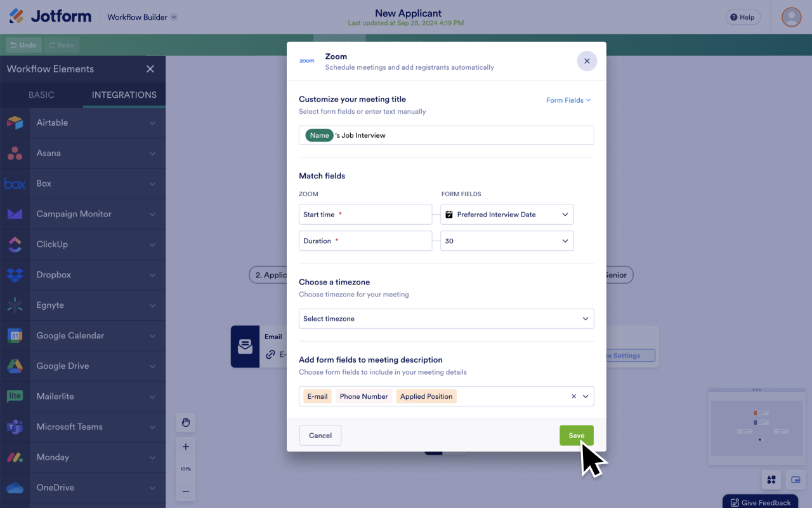Image resolution: width=812 pixels, height=508 pixels.
Task: Click the Redo button
Action: coord(62,45)
